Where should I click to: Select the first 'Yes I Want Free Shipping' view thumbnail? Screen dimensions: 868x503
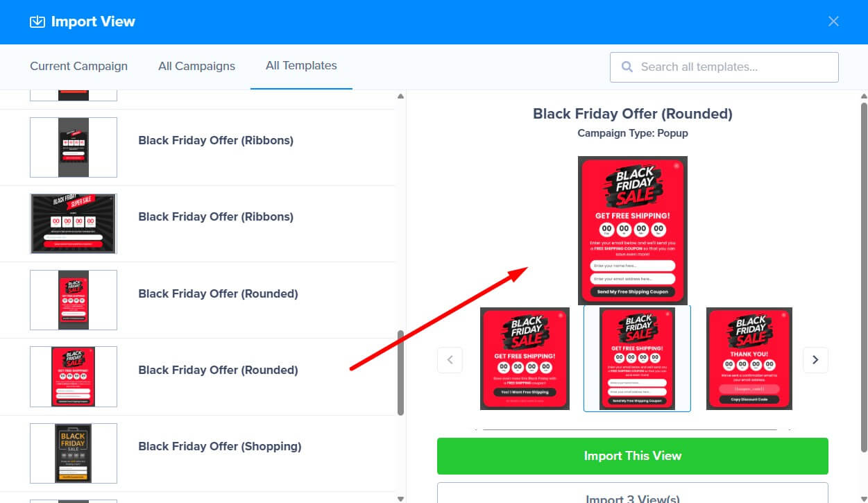tap(525, 359)
